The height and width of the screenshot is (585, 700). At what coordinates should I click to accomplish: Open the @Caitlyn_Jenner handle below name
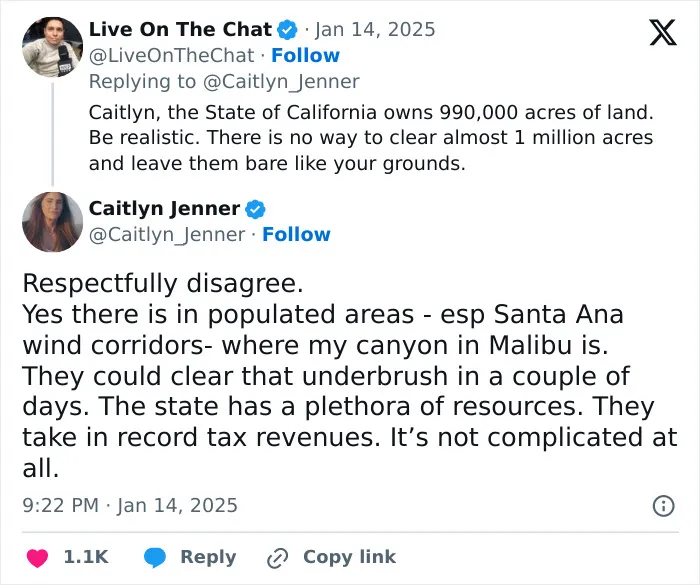pos(167,235)
